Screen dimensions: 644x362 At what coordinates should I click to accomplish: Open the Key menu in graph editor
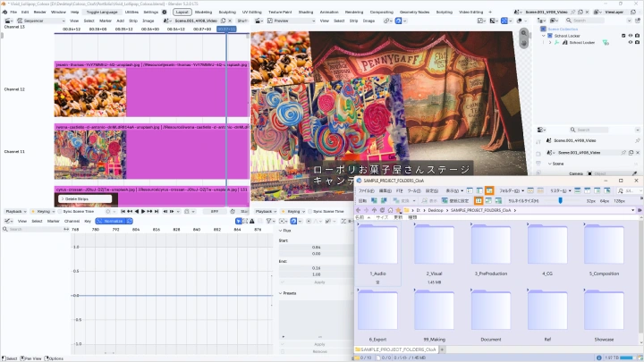[88, 221]
